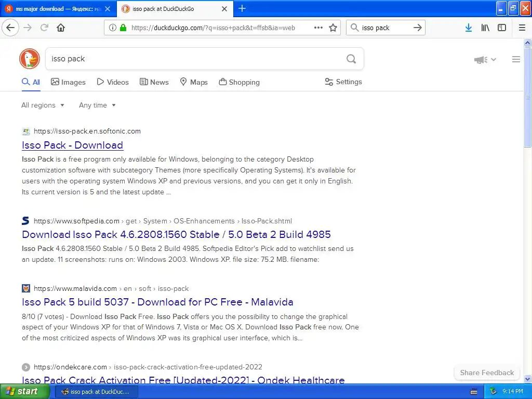Reload the current page
Image resolution: width=532 pixels, height=399 pixels.
click(x=44, y=28)
